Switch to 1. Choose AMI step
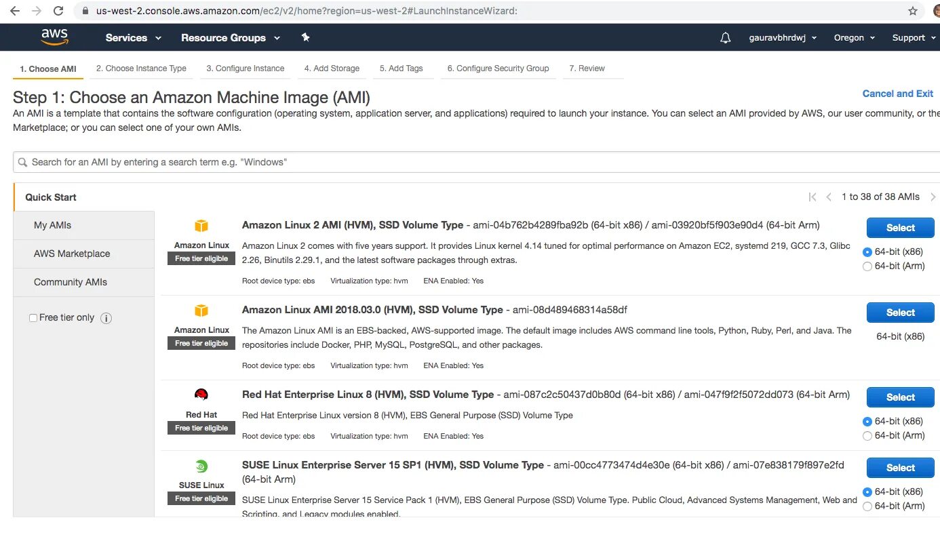Screen dimensions: 940x560 click(48, 69)
